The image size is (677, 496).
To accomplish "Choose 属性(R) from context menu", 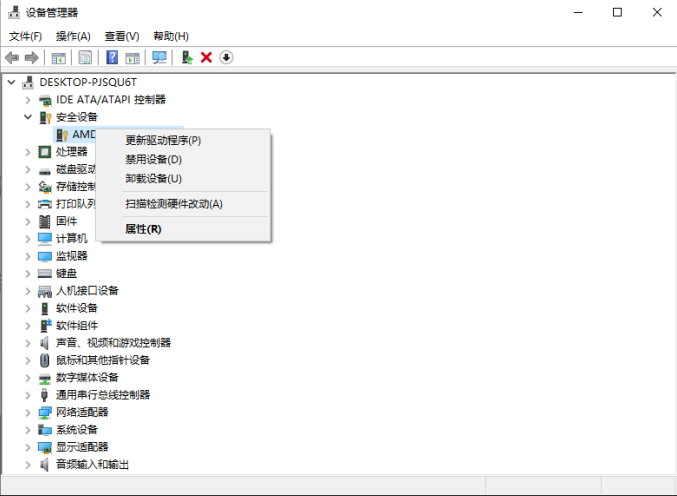I will (x=183, y=229).
